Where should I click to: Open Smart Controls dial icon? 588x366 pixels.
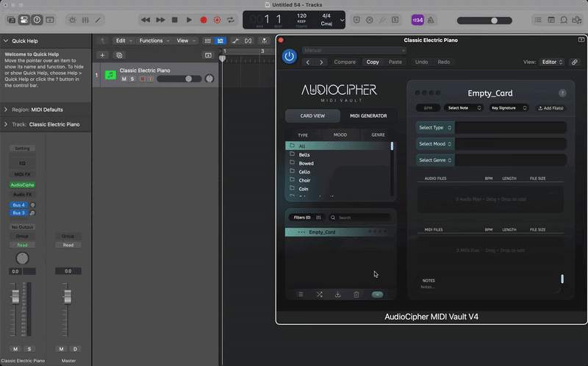click(72, 20)
